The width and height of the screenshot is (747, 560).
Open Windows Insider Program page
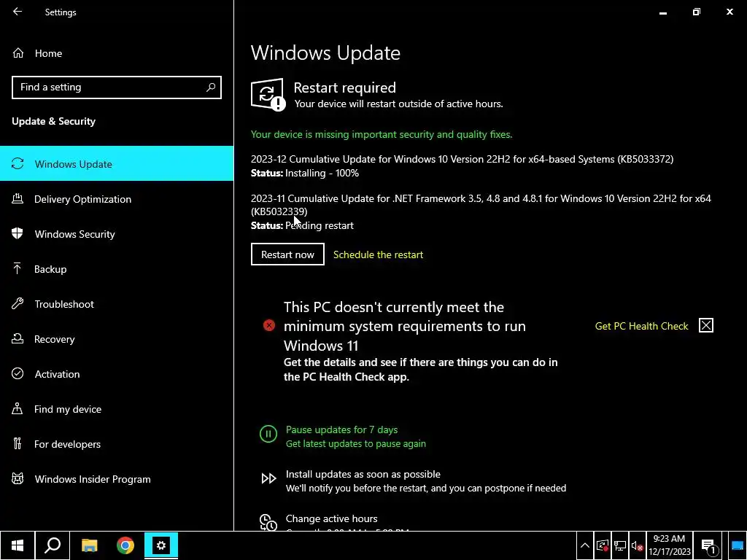[x=117, y=479]
